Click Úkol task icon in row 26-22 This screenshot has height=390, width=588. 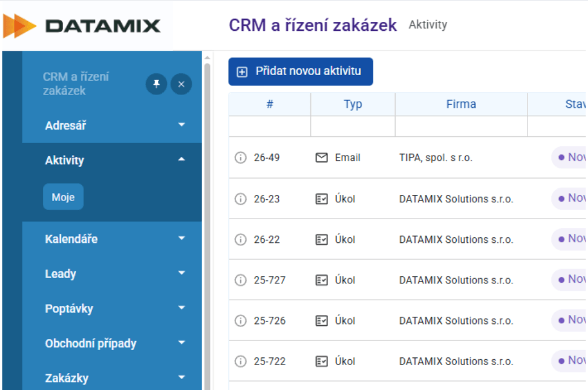[x=322, y=239]
